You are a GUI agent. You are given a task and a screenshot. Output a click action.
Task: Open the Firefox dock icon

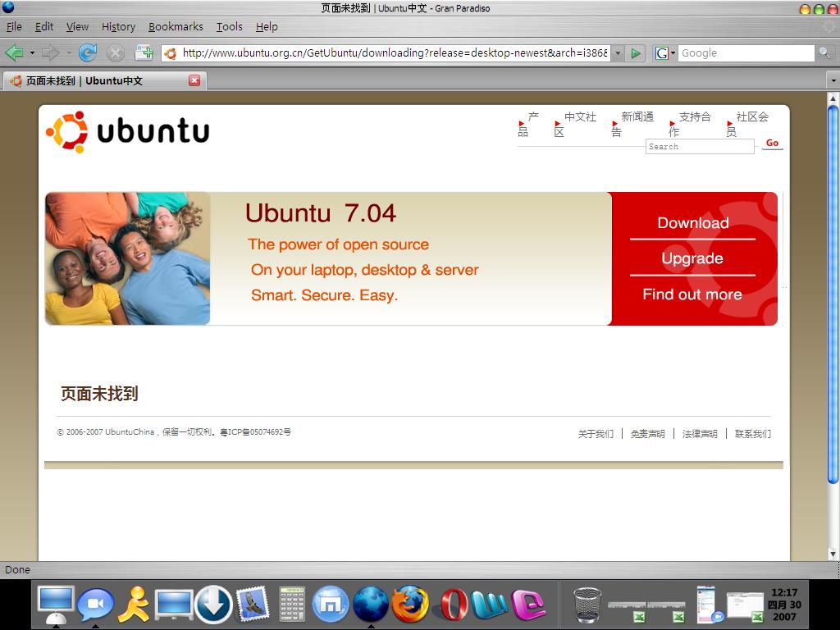[x=410, y=604]
